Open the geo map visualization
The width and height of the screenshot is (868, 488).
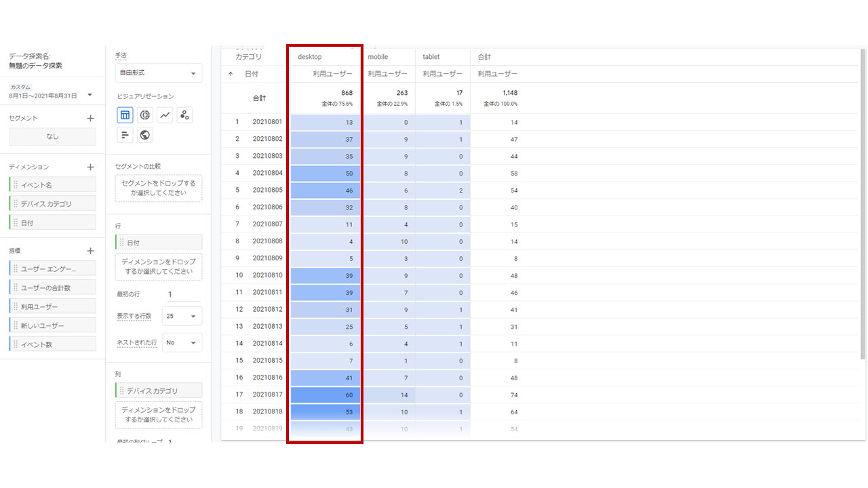[x=144, y=134]
